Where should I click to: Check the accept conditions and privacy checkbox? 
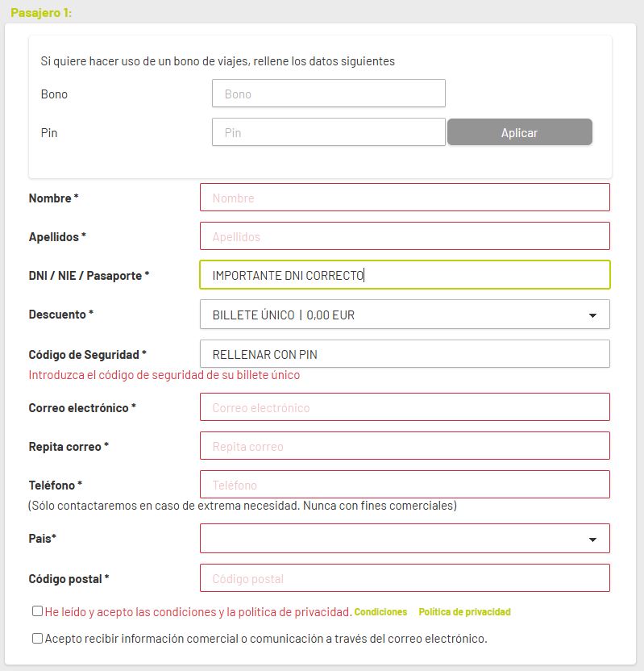pyautogui.click(x=37, y=611)
